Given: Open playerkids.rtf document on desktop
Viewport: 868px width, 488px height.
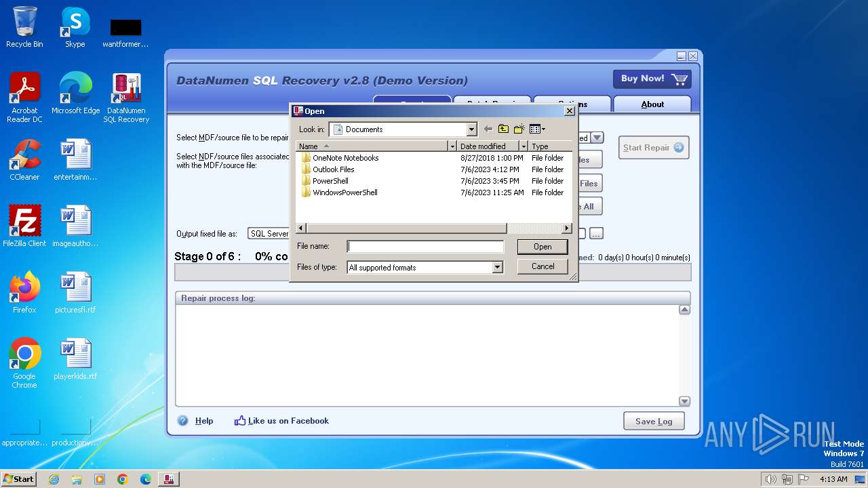Looking at the screenshot, I should coord(75,359).
